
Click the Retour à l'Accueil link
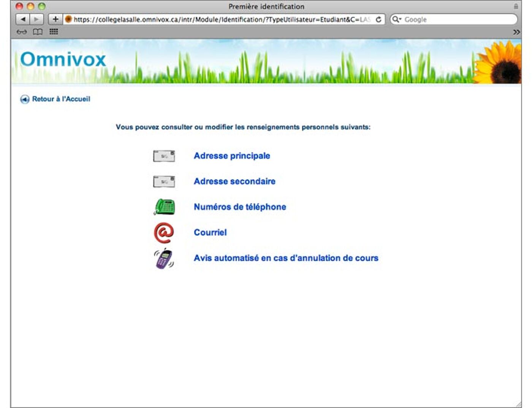pos(61,99)
